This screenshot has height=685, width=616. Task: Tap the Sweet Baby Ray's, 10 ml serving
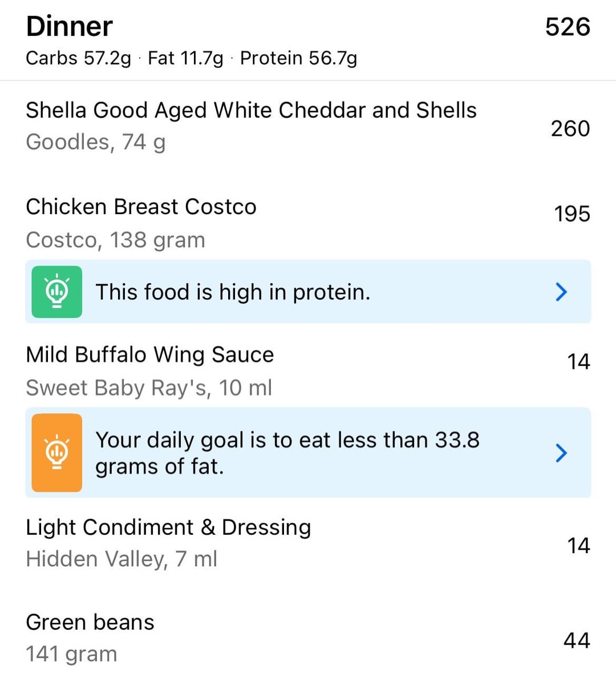click(x=149, y=388)
